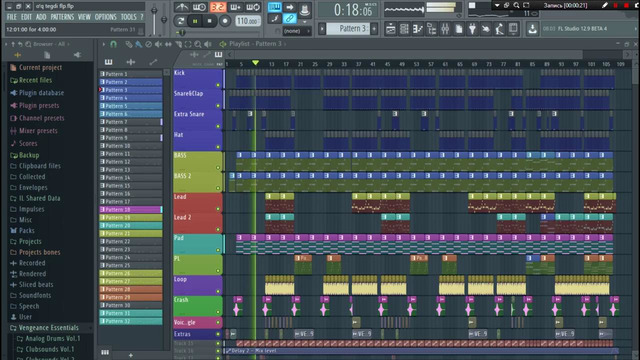The width and height of the screenshot is (640, 360).
Task: Click the browser undo arrow icon
Action: click(20, 44)
